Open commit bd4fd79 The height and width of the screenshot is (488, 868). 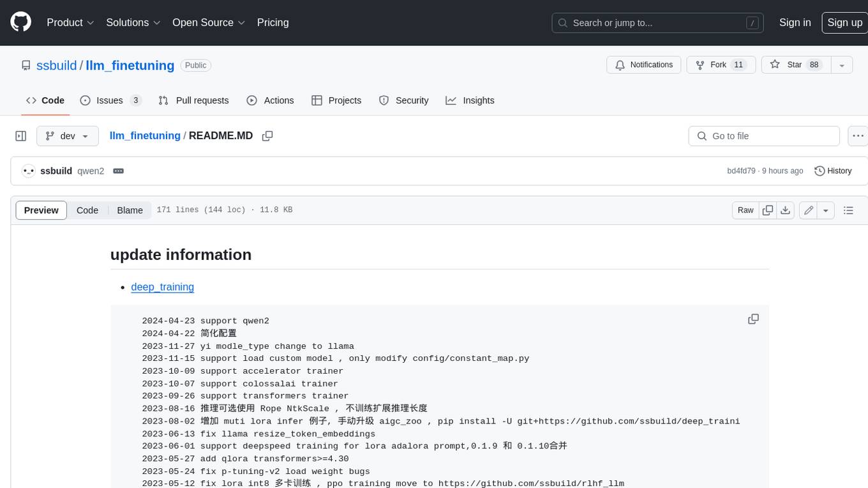coord(741,171)
